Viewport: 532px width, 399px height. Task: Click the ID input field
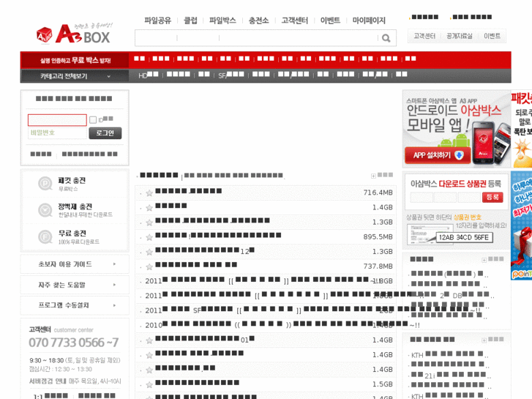pos(57,120)
